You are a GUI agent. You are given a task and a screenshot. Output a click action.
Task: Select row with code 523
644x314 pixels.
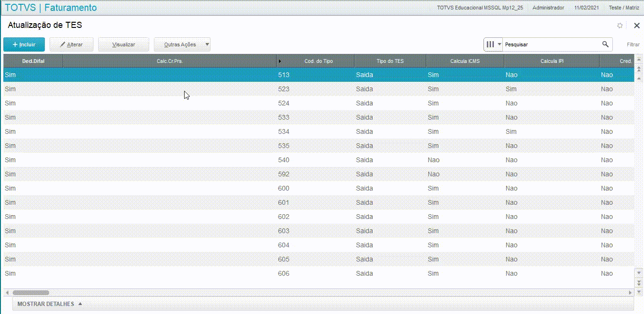[319, 89]
